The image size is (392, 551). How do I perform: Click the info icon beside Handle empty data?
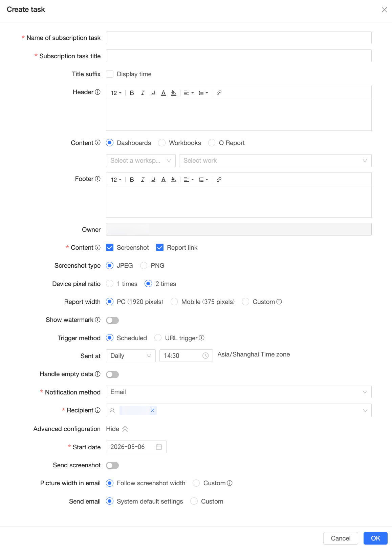[x=98, y=374]
